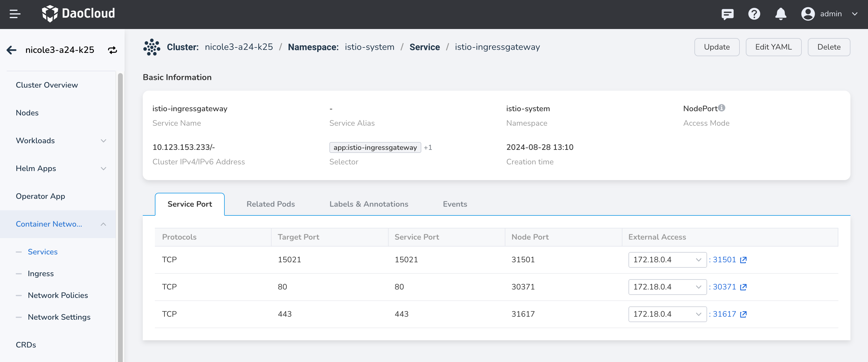Open external link icon for port 31501

pos(743,260)
